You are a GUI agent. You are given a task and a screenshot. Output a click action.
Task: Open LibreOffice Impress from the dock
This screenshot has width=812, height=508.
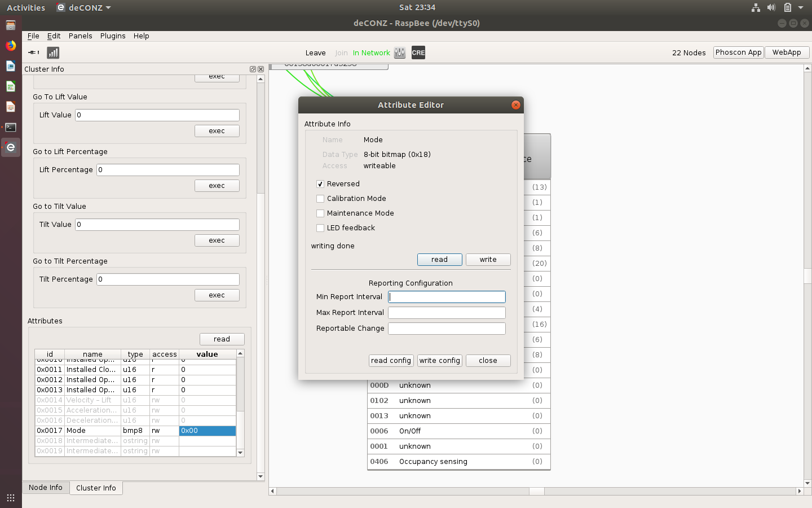[x=11, y=107]
